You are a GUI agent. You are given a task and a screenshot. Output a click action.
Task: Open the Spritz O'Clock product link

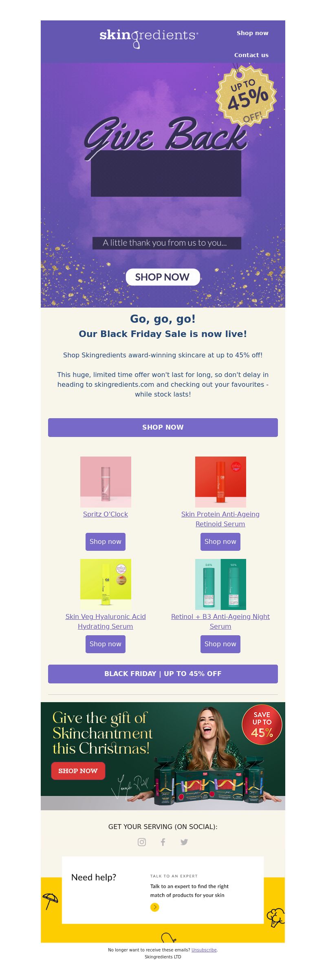[x=106, y=514]
